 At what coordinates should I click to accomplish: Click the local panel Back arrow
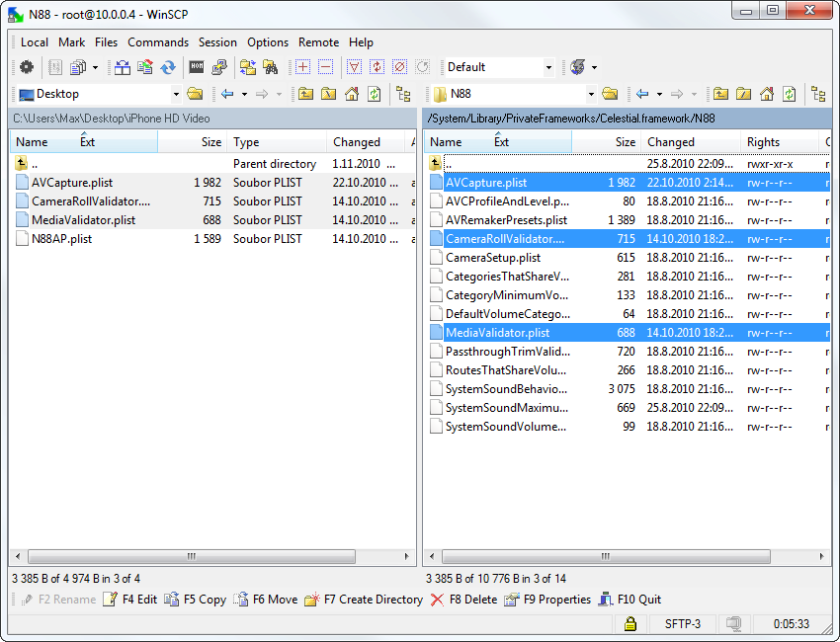tap(227, 94)
